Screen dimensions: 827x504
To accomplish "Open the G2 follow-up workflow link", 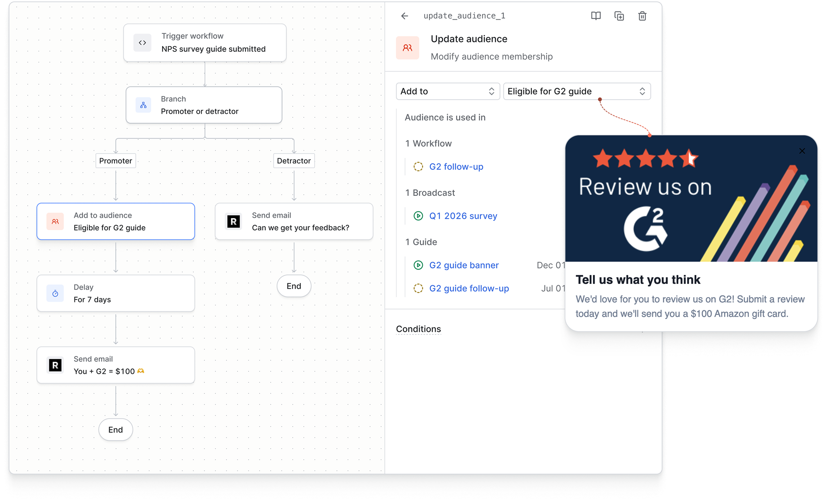I will pos(456,167).
